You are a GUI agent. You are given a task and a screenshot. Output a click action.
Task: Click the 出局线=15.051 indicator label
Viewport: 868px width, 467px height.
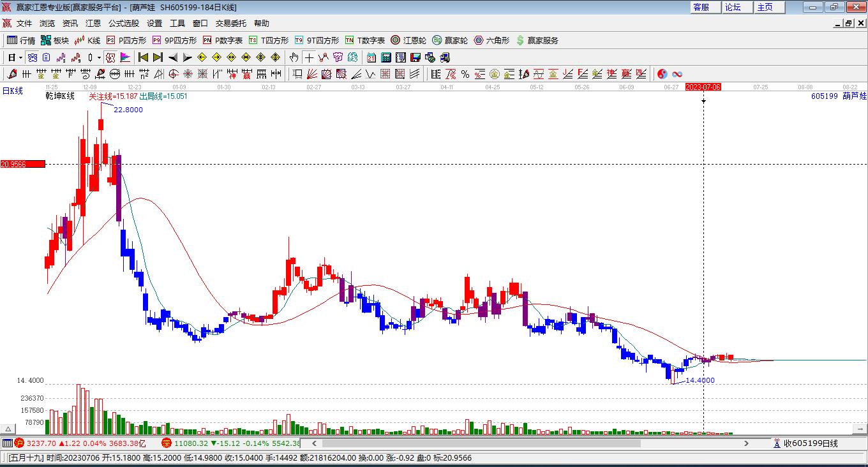(163, 96)
